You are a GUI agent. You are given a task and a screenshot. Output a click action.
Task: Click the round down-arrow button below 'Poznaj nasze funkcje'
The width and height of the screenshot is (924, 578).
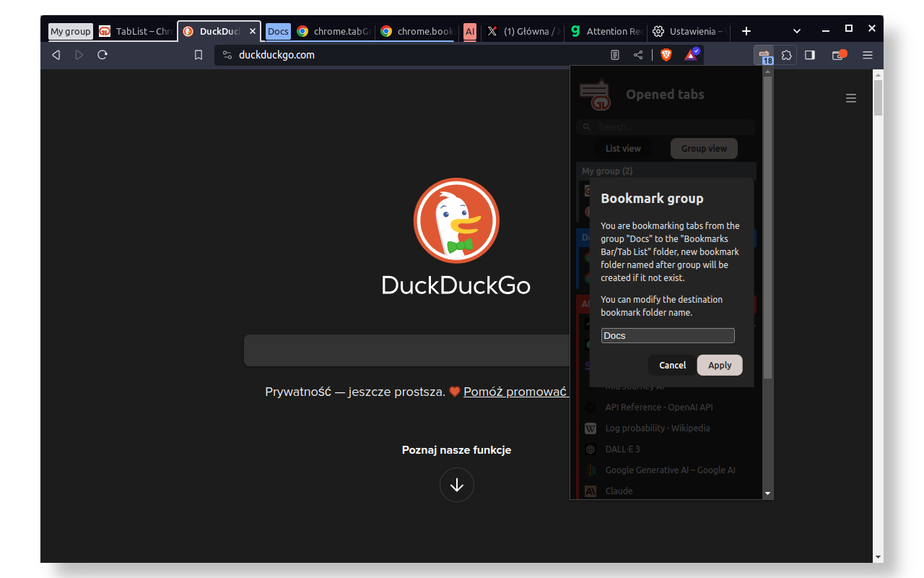click(457, 485)
